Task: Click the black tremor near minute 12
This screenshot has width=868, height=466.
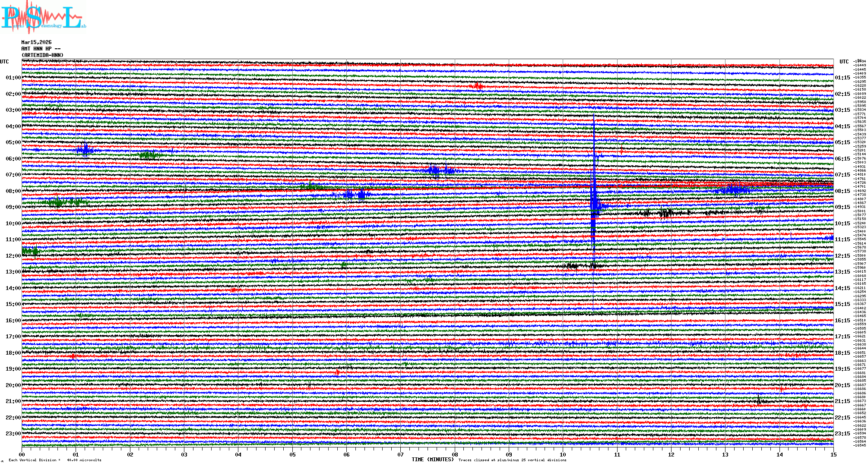Action: point(666,212)
